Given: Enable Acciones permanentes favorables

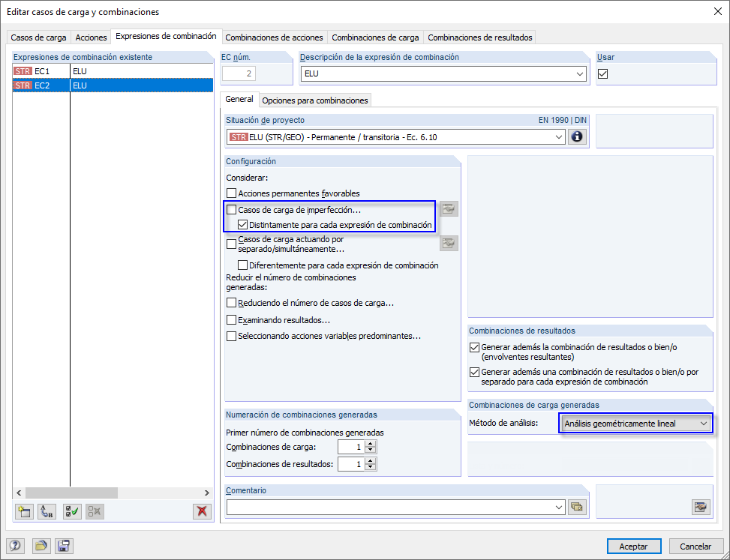Looking at the screenshot, I should 231,193.
